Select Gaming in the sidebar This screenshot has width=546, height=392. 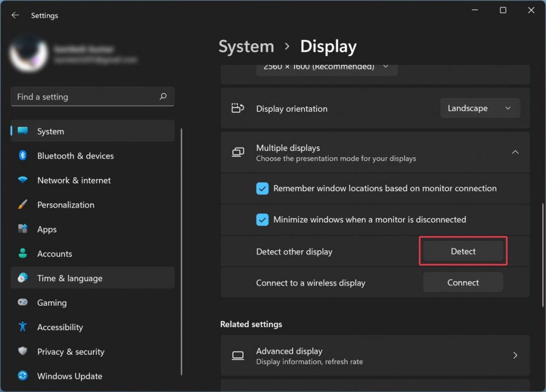[x=52, y=303]
